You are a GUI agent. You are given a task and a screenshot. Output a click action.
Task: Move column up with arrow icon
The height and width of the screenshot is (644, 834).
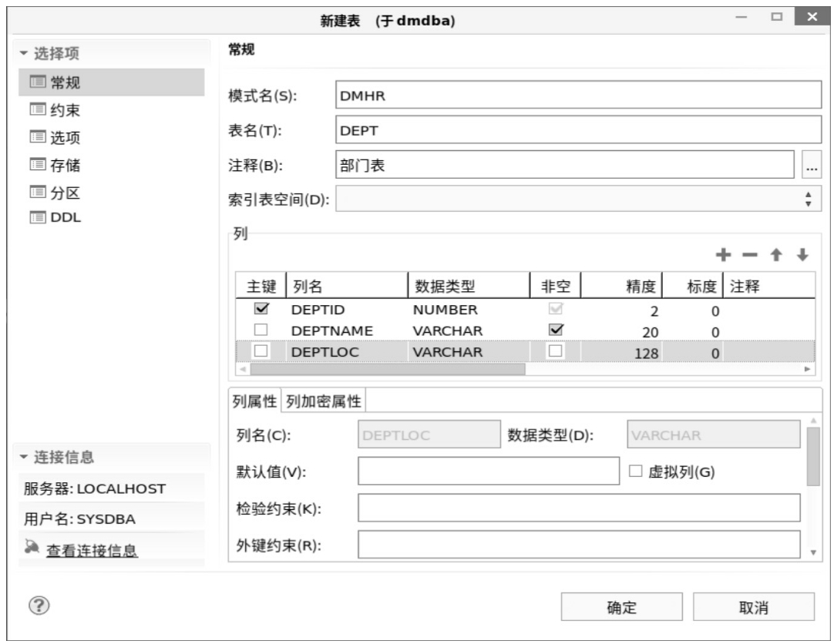pos(777,255)
